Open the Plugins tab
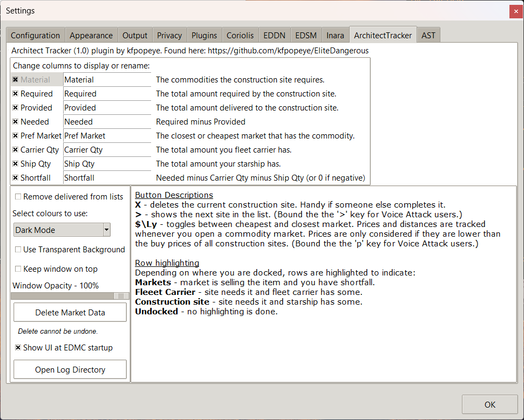Image resolution: width=524 pixels, height=420 pixels. pos(204,36)
